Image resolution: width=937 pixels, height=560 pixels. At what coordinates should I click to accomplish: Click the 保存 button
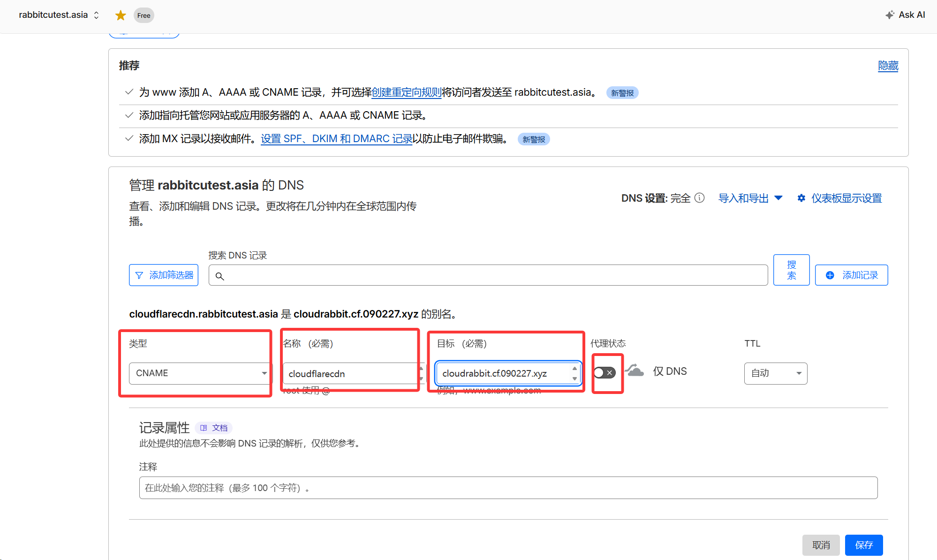coord(863,545)
